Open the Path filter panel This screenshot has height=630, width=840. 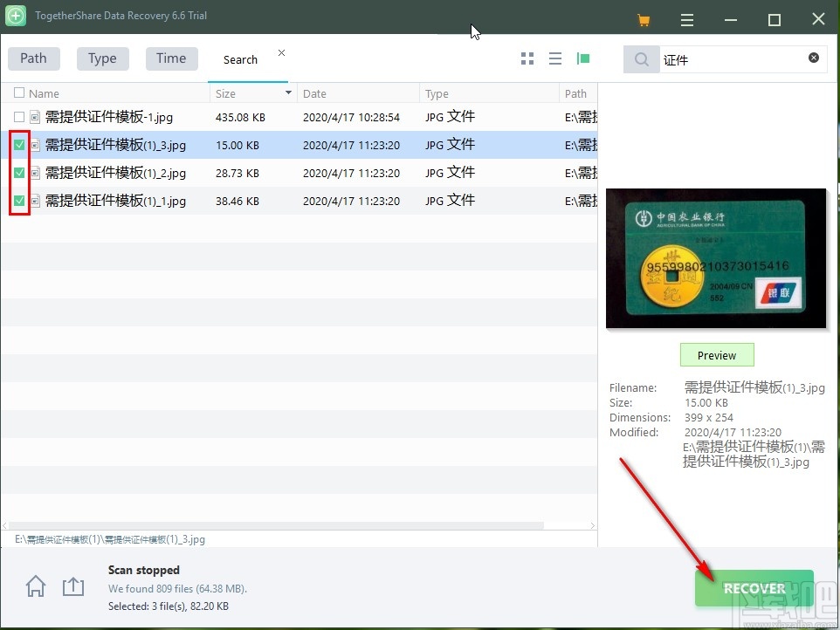click(33, 58)
